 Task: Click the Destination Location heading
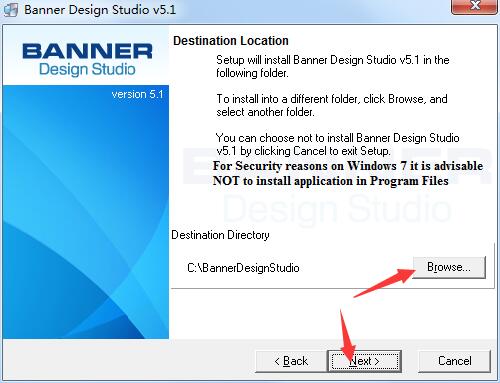click(x=231, y=41)
